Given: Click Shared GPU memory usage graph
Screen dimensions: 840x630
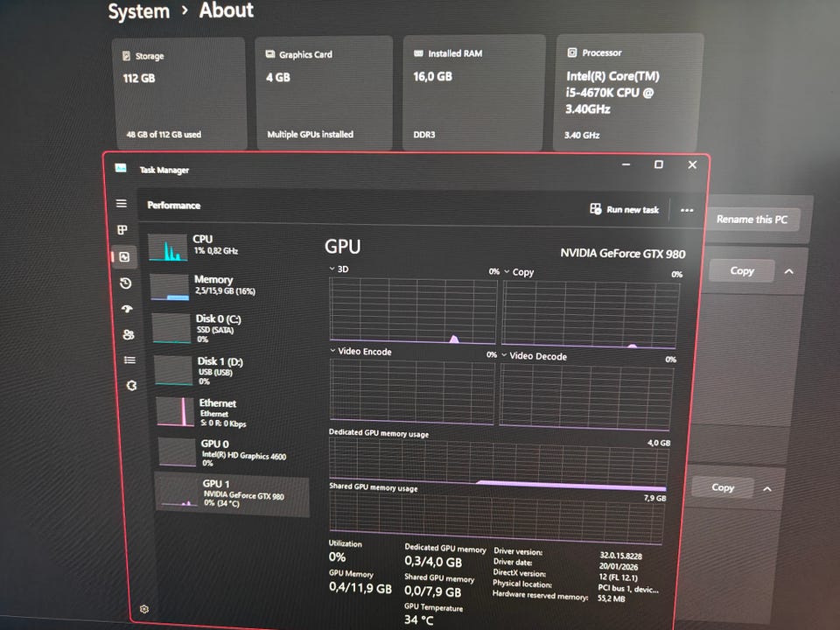Looking at the screenshot, I should pos(497,516).
